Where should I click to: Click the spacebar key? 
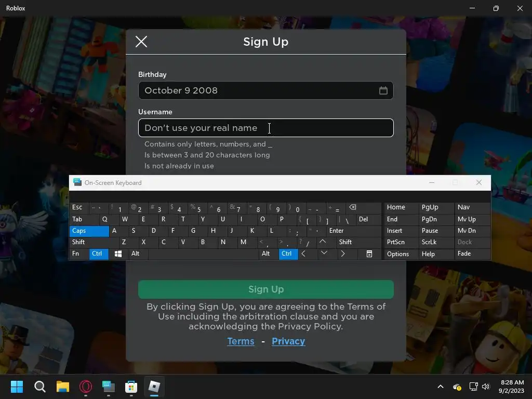(x=204, y=254)
